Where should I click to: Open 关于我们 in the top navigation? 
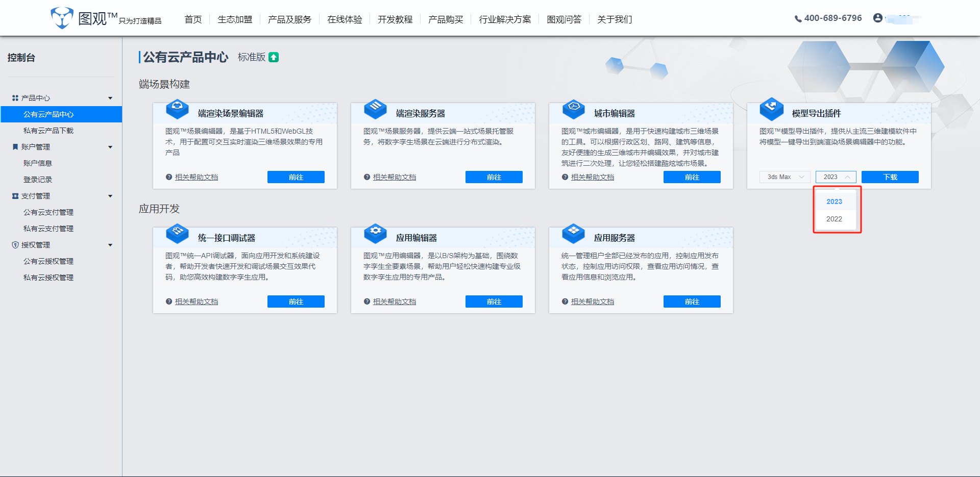click(615, 19)
